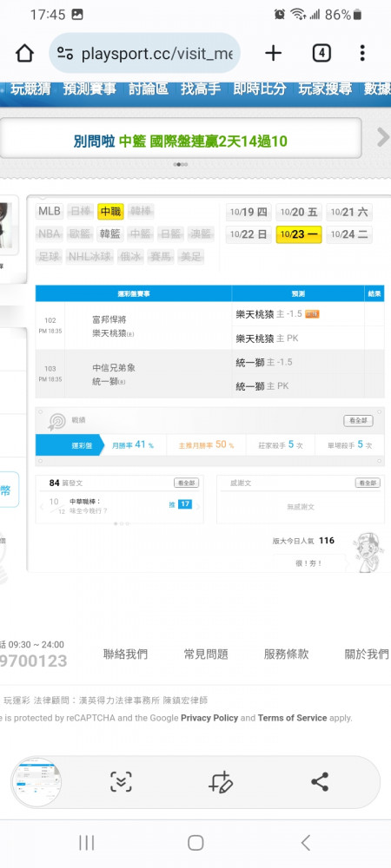Click 樂天桃猿 主 -1.5 prediction
The height and width of the screenshot is (868, 391).
pyautogui.click(x=269, y=314)
